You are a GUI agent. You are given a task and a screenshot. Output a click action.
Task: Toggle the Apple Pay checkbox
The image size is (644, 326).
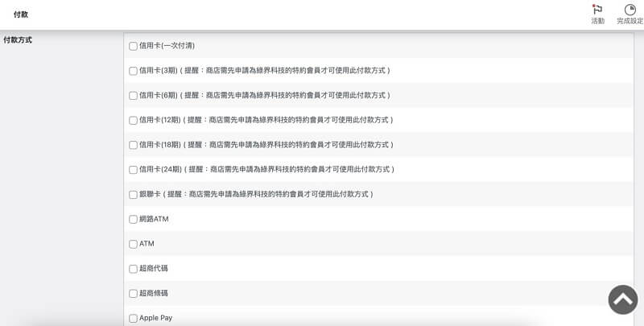point(133,318)
